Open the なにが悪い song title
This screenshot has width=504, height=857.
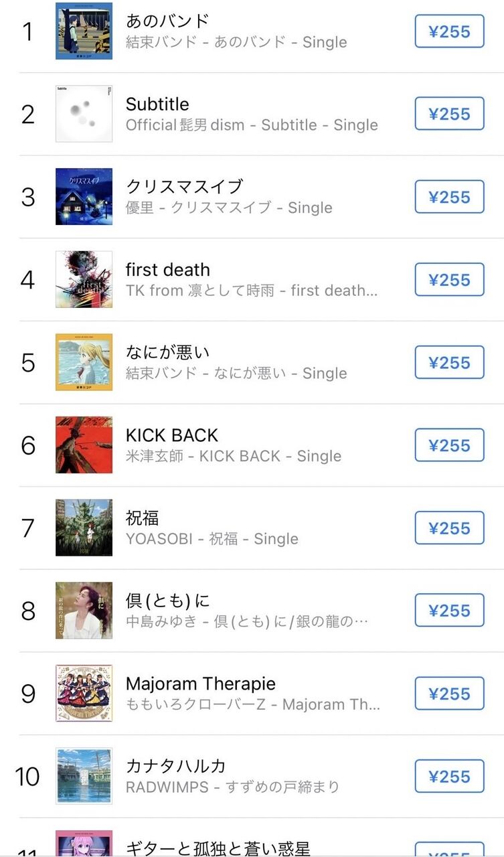[169, 352]
